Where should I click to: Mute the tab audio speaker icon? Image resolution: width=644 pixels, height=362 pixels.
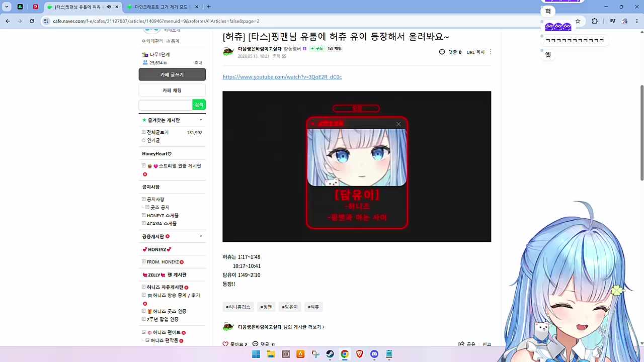[109, 7]
